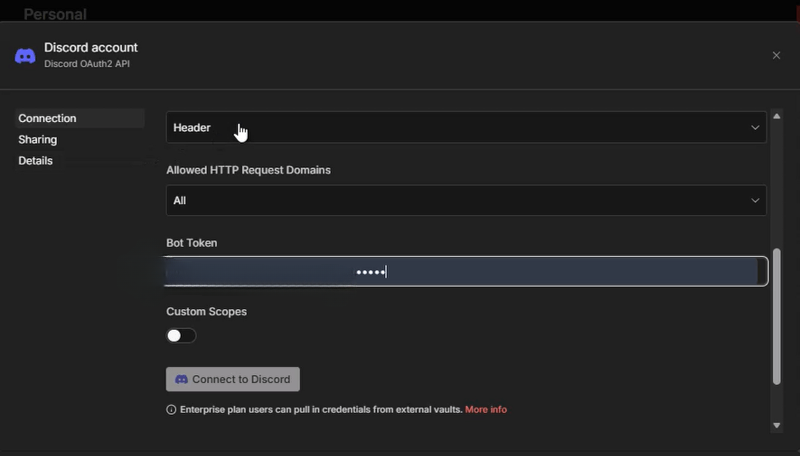Click the scrollbar up arrow

click(x=777, y=116)
